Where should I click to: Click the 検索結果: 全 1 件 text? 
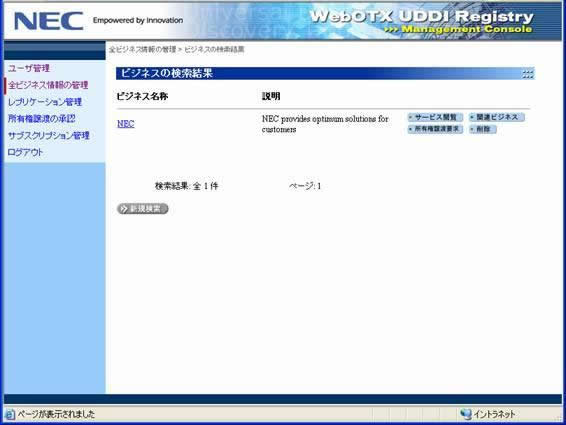[x=186, y=186]
